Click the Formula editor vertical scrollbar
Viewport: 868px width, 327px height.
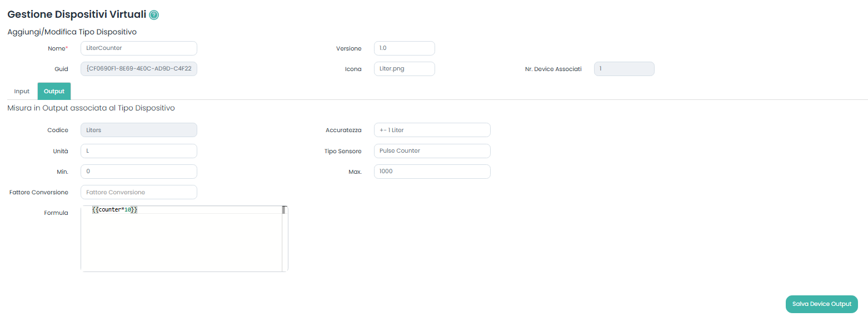pyautogui.click(x=283, y=239)
